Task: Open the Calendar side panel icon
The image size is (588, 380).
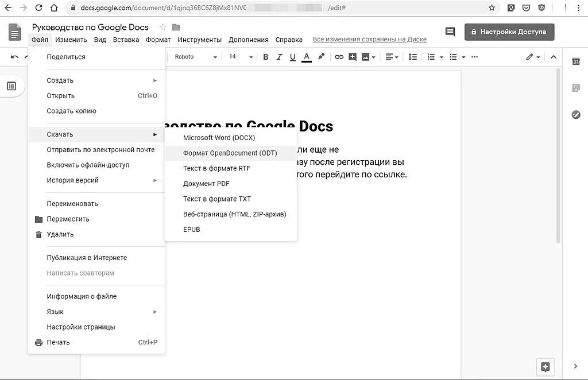Action: point(576,61)
